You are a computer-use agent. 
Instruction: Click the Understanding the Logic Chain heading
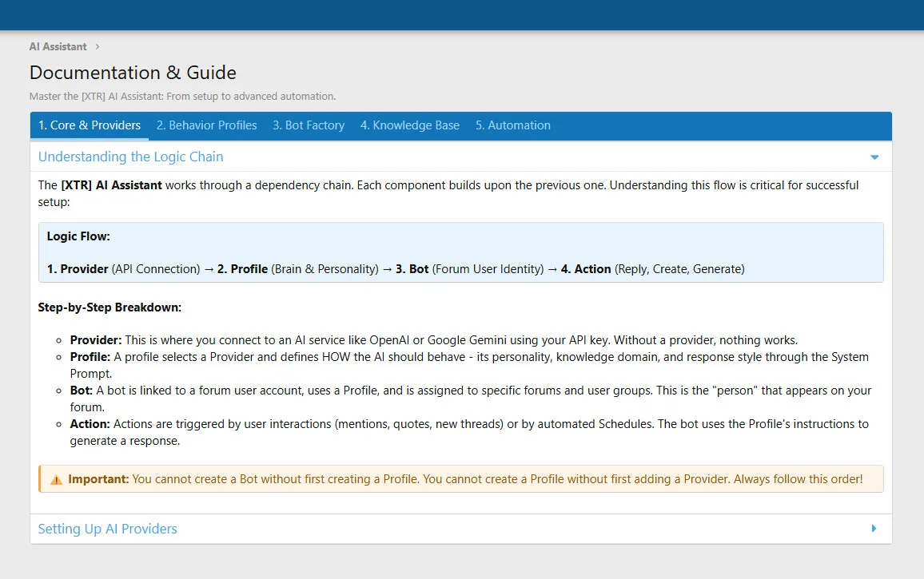pyautogui.click(x=131, y=157)
